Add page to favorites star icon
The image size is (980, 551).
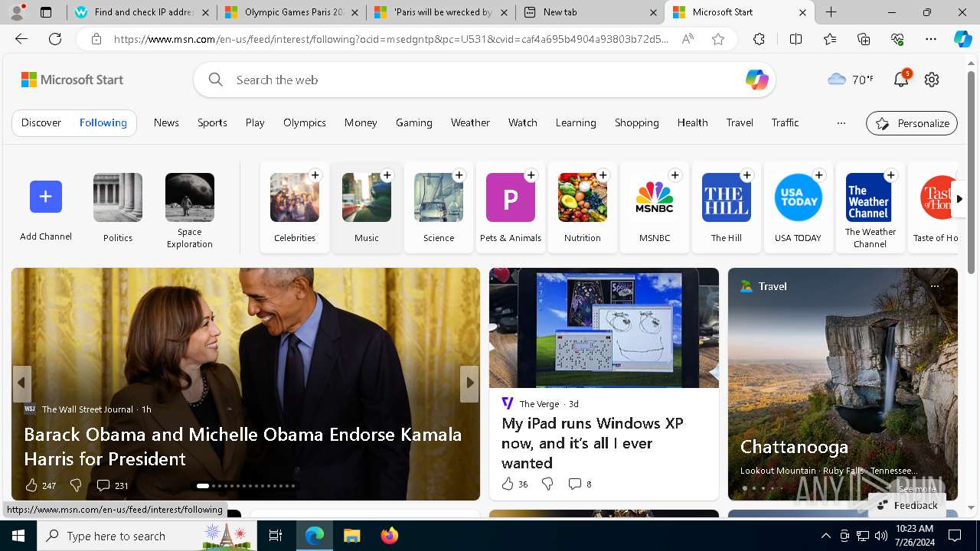click(718, 39)
